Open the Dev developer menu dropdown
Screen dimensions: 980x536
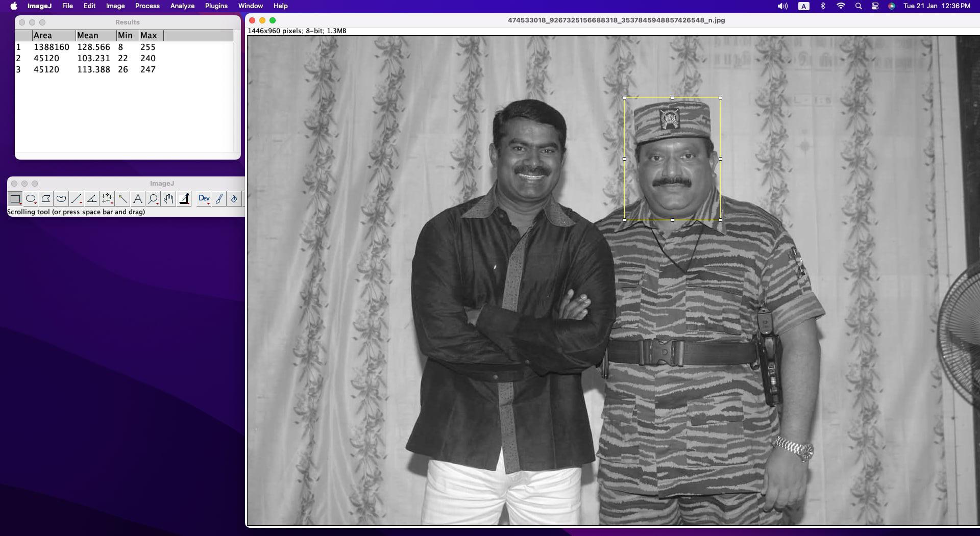(204, 199)
